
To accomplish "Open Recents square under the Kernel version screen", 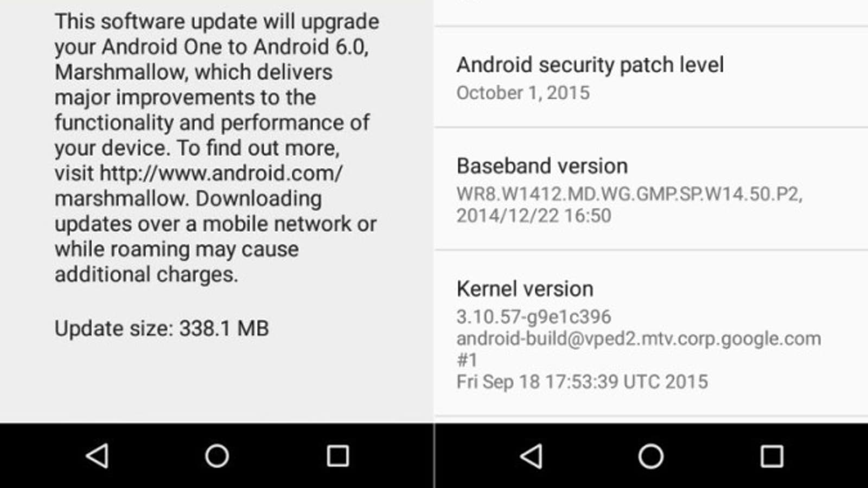I will tap(771, 456).
